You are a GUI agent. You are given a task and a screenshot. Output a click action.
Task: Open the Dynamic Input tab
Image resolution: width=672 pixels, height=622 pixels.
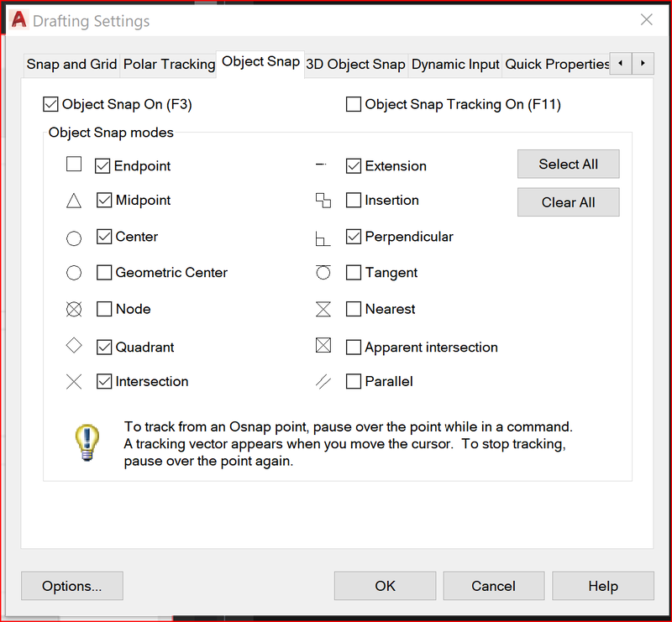[455, 64]
